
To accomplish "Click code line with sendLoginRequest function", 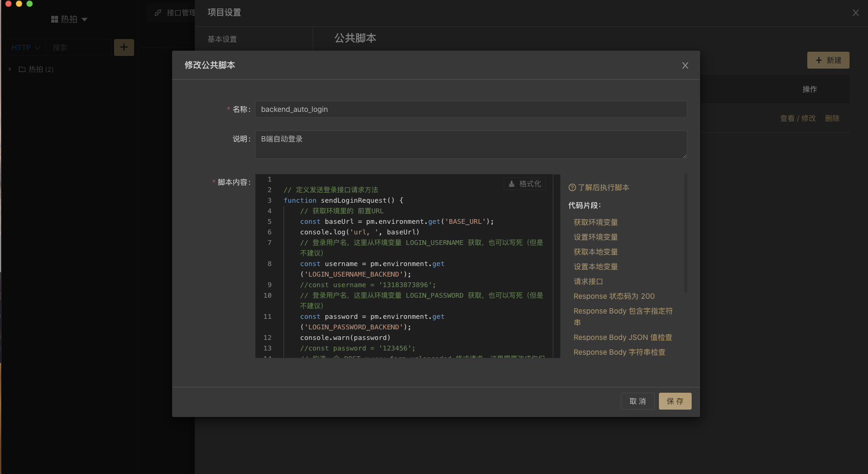I will pos(343,201).
